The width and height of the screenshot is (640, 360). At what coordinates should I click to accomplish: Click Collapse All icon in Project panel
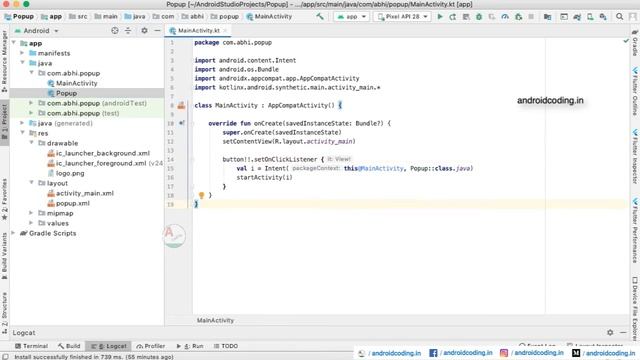click(x=128, y=31)
